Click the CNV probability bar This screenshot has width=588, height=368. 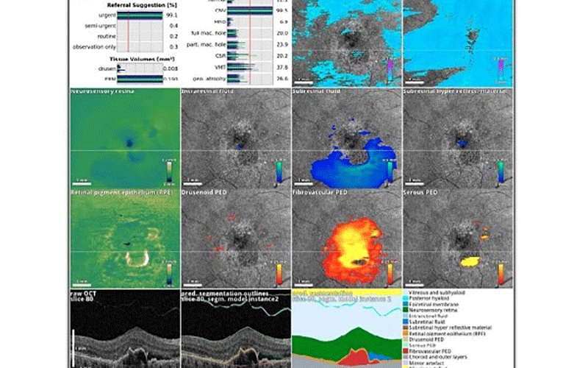[x=250, y=10]
